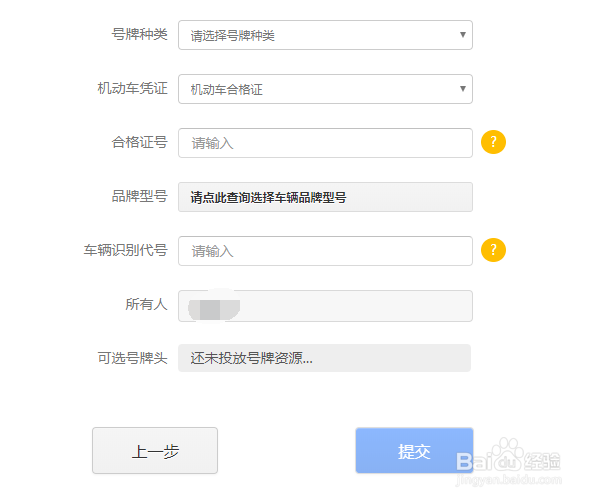
Task: Submit the form with 提交 button
Action: (x=414, y=451)
